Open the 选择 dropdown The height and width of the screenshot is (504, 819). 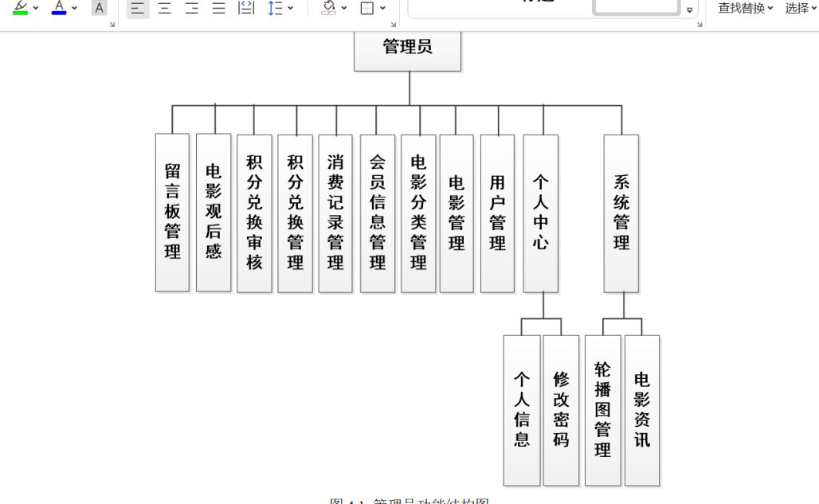coord(801,8)
